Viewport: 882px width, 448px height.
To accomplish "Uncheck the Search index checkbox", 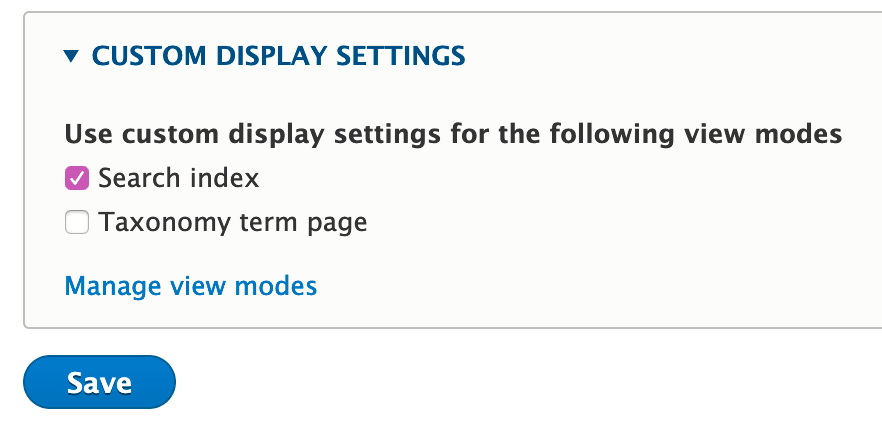I will [77, 179].
